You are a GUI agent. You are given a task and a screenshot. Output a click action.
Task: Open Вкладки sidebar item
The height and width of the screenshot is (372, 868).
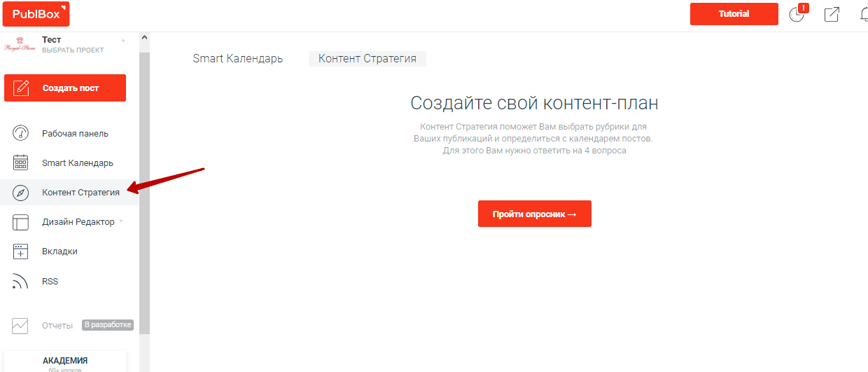click(x=59, y=252)
